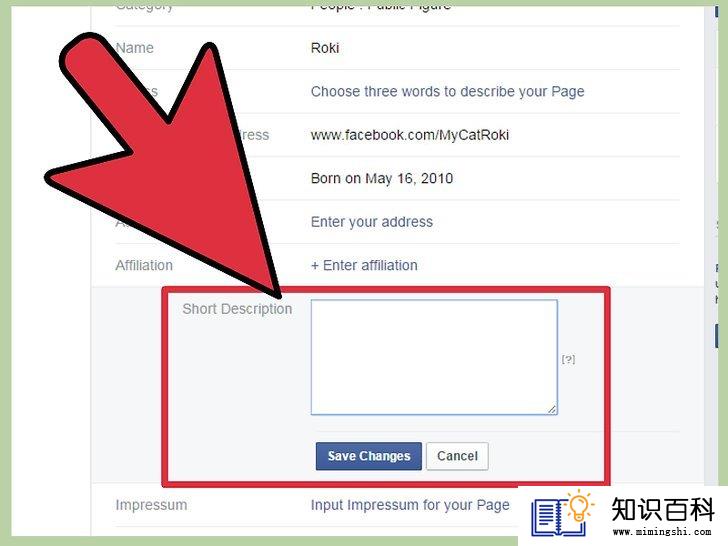Click 'Born on May 16, 2010' entry
The height and width of the screenshot is (546, 728).
(382, 178)
